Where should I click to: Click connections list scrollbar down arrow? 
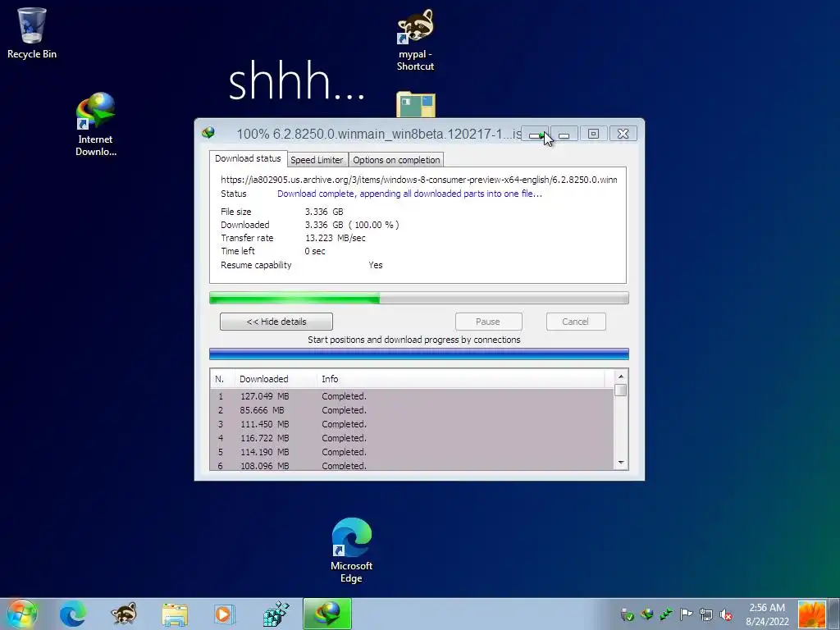[621, 463]
